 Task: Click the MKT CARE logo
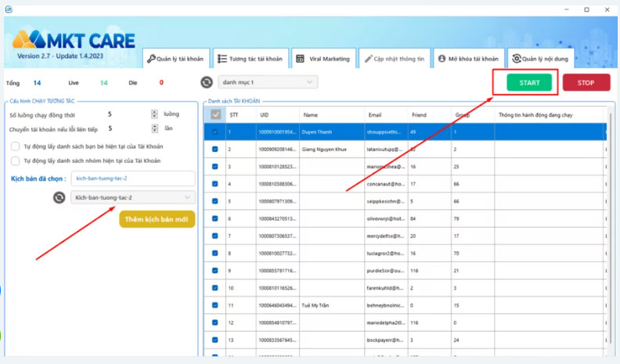74,40
